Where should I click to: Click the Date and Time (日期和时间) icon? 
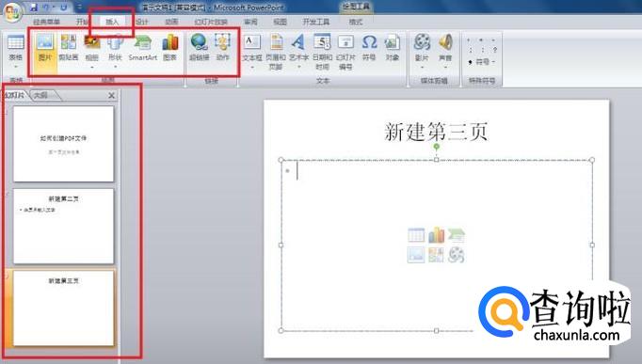click(x=322, y=52)
